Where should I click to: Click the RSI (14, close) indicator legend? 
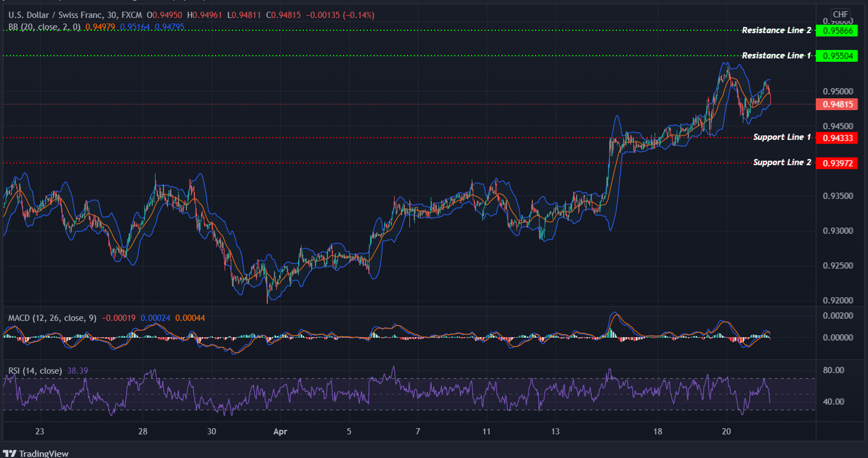pyautogui.click(x=34, y=371)
